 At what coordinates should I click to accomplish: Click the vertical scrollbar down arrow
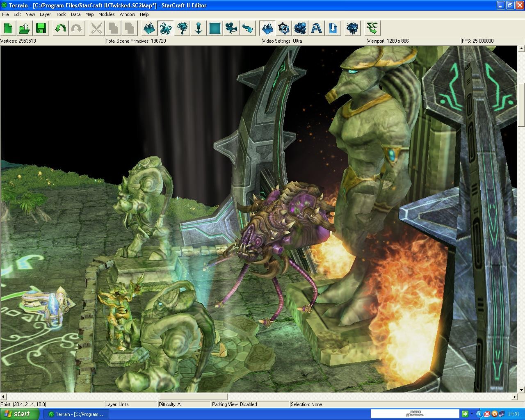click(x=521, y=390)
